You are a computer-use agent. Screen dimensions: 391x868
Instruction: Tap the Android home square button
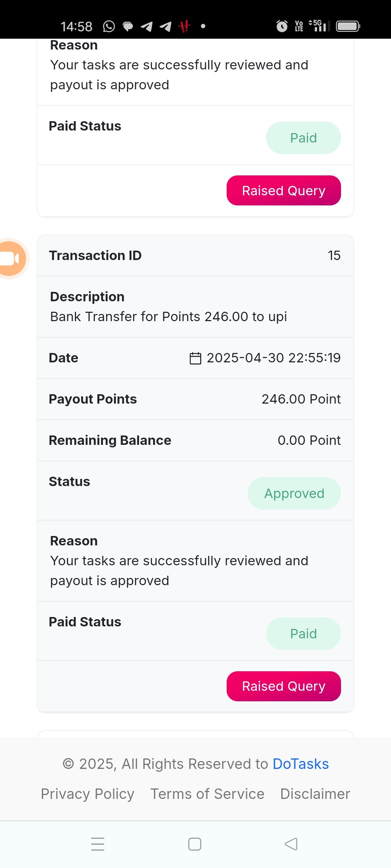(195, 844)
